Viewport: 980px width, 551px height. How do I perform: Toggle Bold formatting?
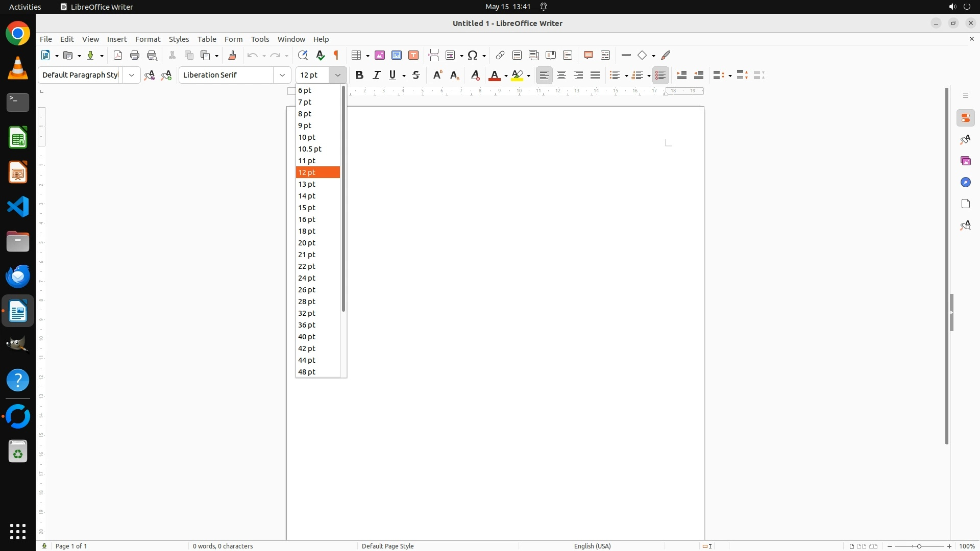[359, 75]
